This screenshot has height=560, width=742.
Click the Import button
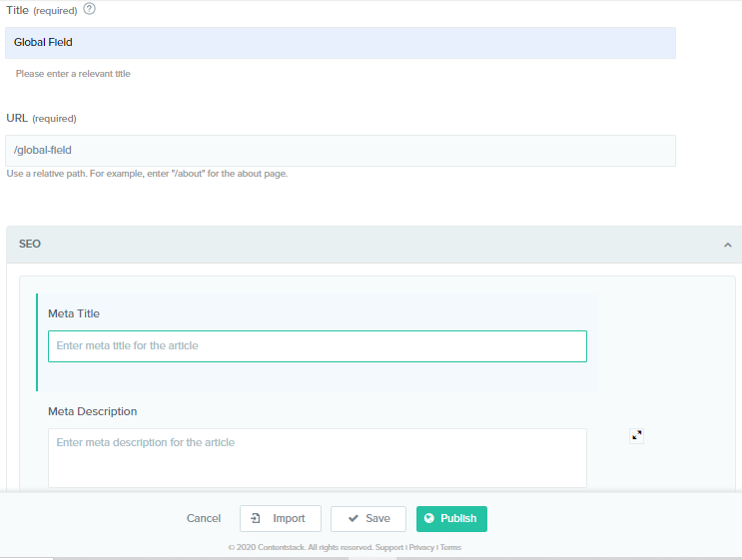(x=281, y=518)
